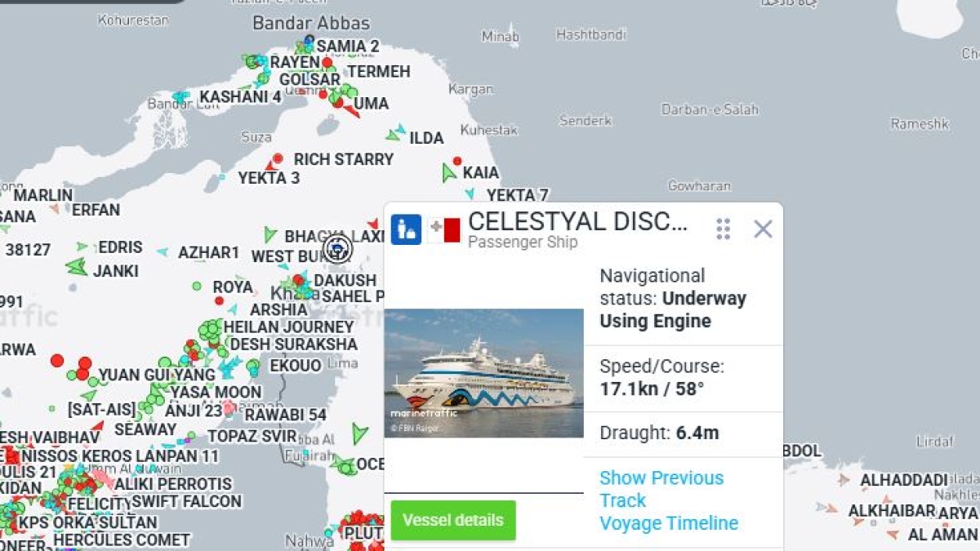The width and height of the screenshot is (980, 551).
Task: Close the CELESTYAL DISC vessel popup
Action: point(763,229)
